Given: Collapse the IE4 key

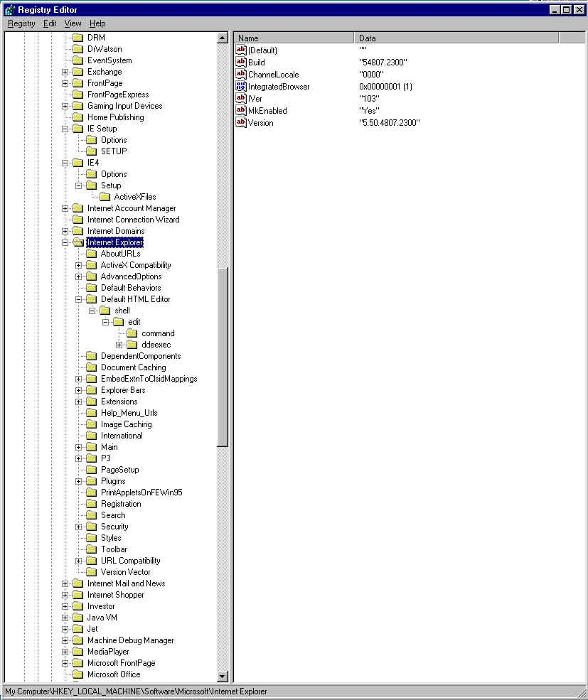Looking at the screenshot, I should click(65, 163).
